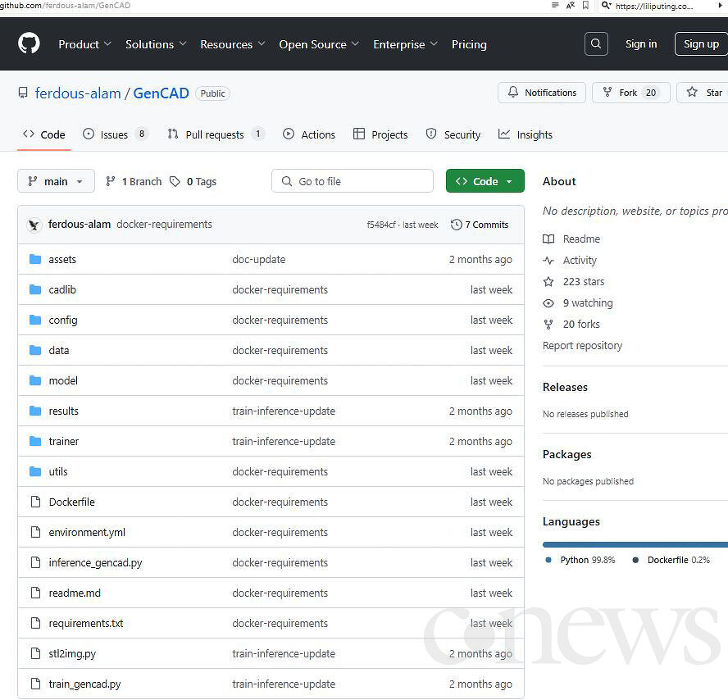This screenshot has width=728, height=700.
Task: Click the branch icon beside 1 Branch
Action: (x=110, y=181)
